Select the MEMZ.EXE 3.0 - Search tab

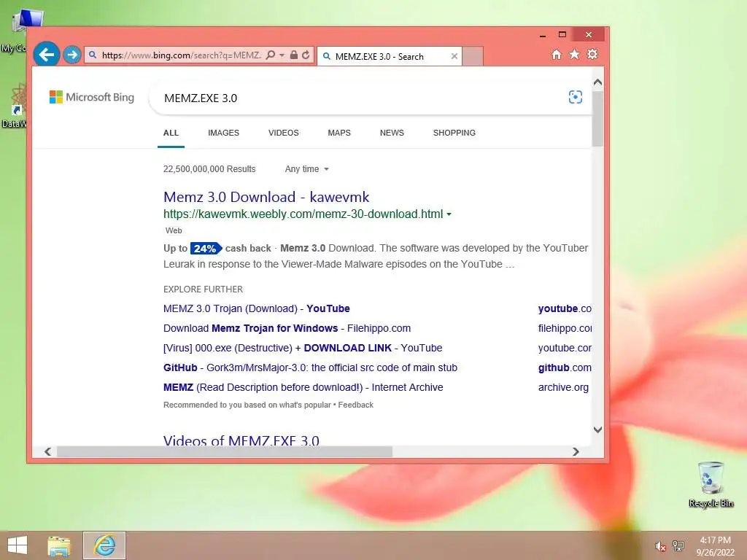pos(390,56)
